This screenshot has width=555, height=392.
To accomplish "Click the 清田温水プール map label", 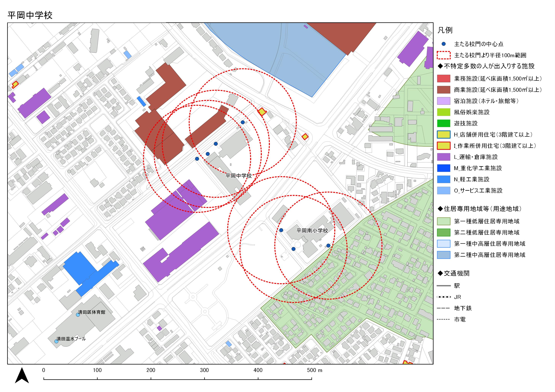I will (71, 339).
